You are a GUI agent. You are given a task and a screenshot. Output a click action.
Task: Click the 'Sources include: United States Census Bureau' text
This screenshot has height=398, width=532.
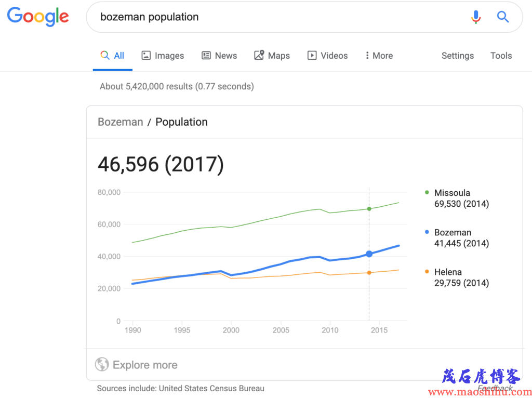tap(180, 388)
